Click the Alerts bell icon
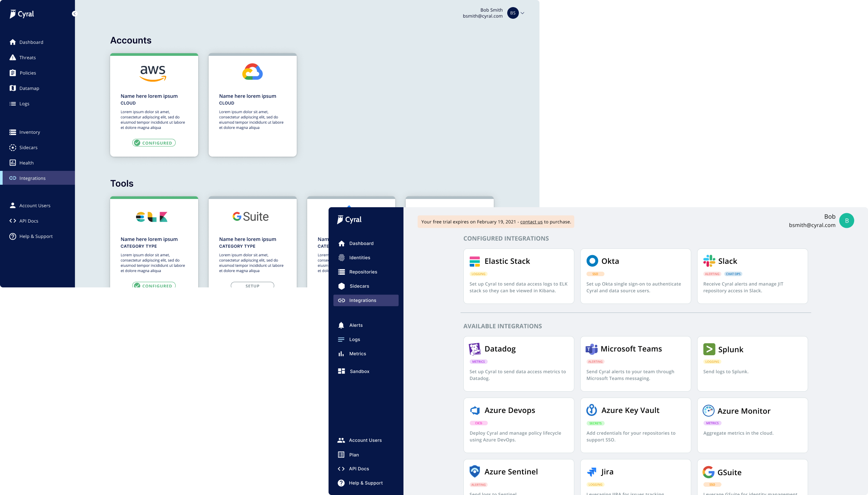 (x=341, y=325)
